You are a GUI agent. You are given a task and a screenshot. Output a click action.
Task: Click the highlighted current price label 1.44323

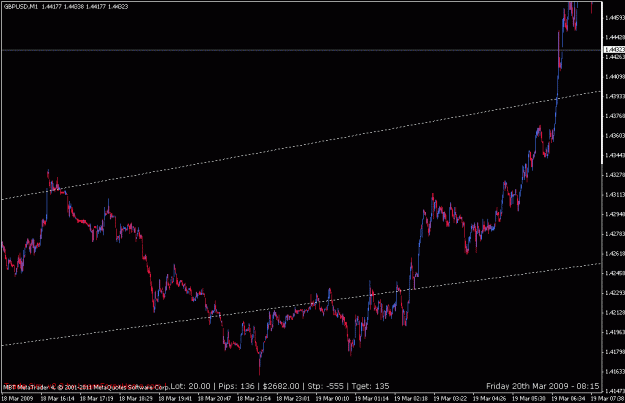click(614, 50)
